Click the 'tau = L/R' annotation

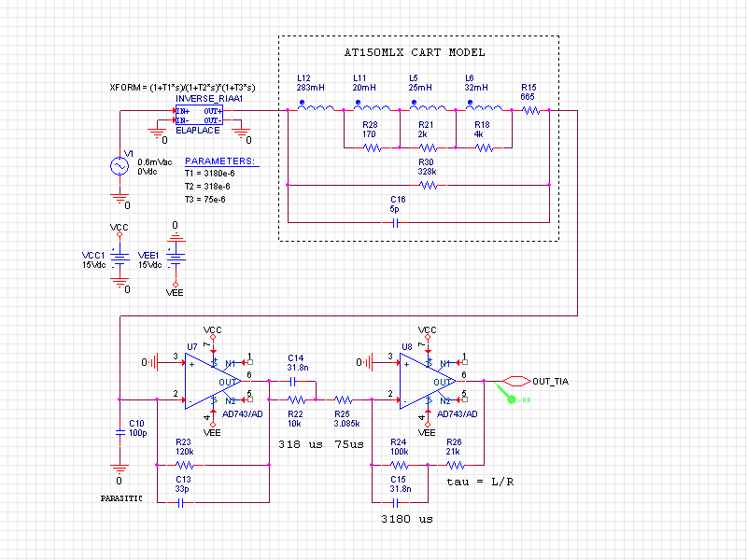tap(480, 482)
